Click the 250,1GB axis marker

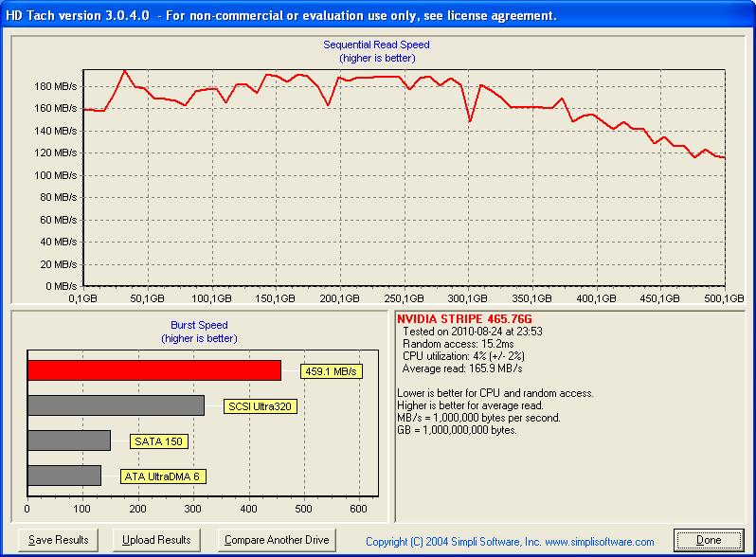(x=404, y=298)
